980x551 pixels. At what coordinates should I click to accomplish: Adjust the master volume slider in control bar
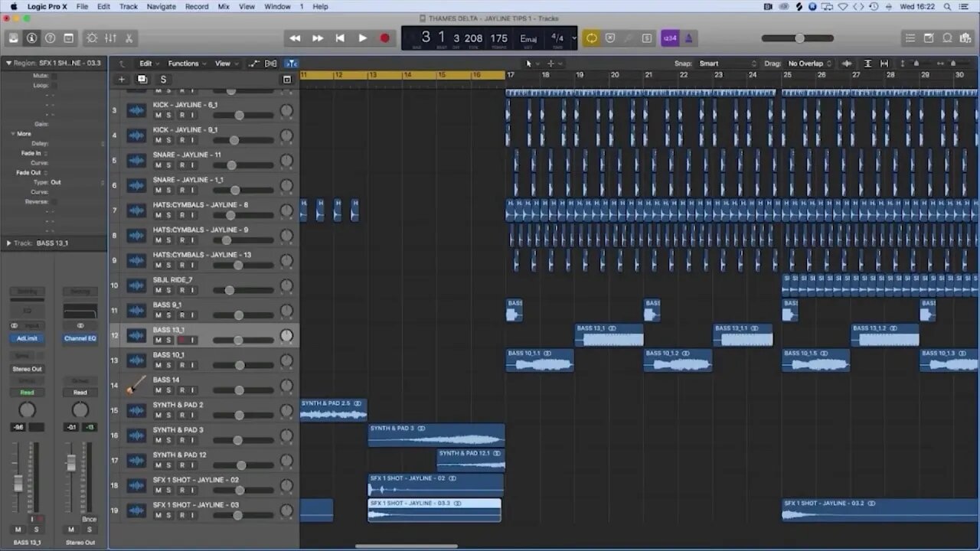click(x=798, y=38)
